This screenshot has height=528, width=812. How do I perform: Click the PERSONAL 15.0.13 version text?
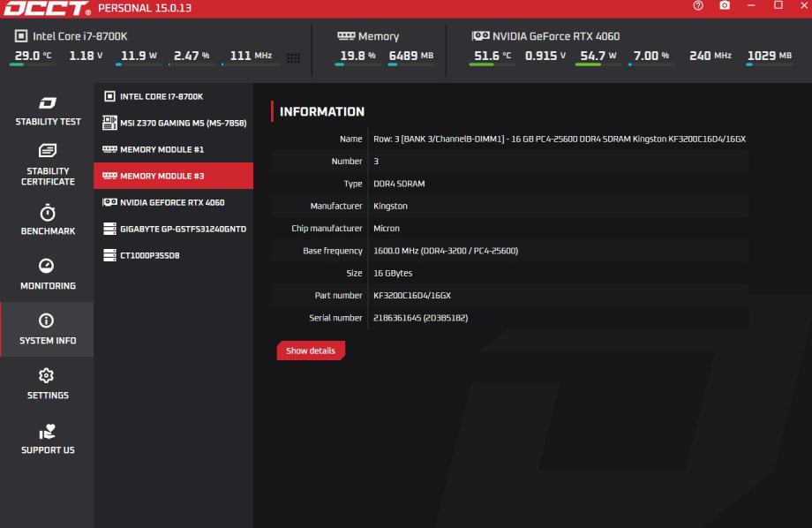click(145, 8)
